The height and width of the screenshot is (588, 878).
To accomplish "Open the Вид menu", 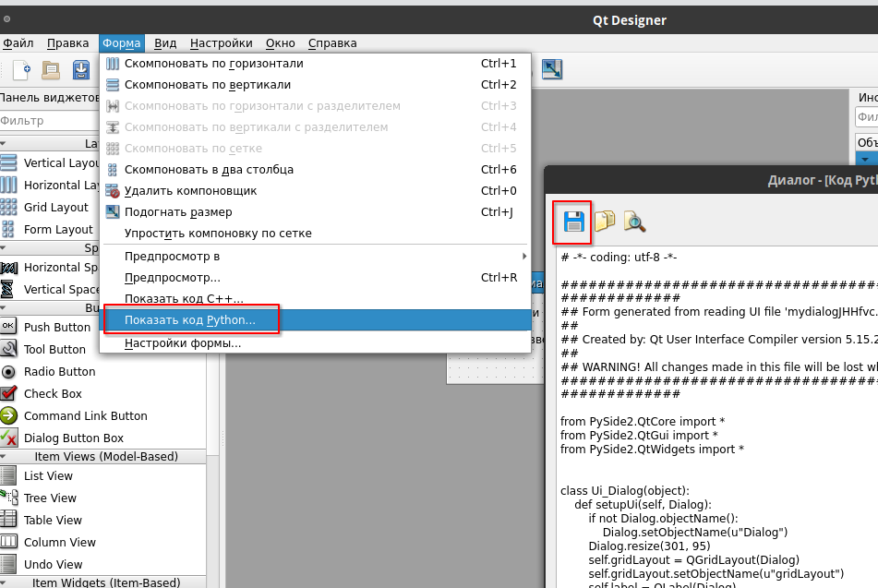I will [x=165, y=42].
